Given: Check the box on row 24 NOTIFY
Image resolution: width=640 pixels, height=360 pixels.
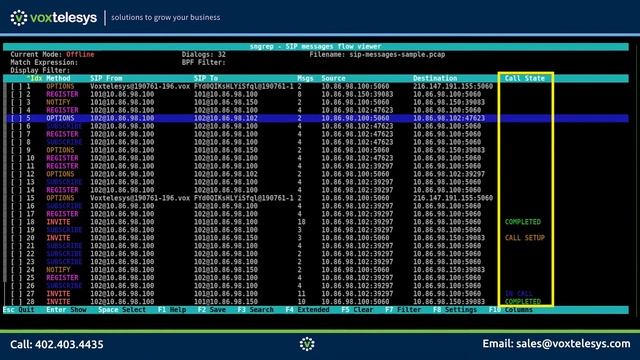Looking at the screenshot, I should tap(16, 270).
